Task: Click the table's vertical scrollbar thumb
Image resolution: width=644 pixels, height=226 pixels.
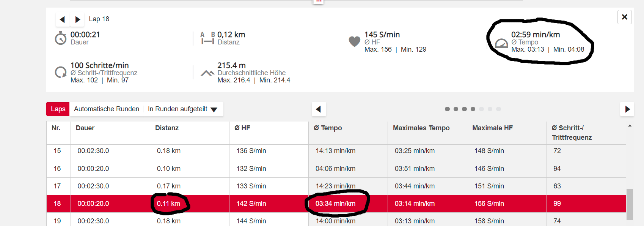Action: tap(630, 204)
